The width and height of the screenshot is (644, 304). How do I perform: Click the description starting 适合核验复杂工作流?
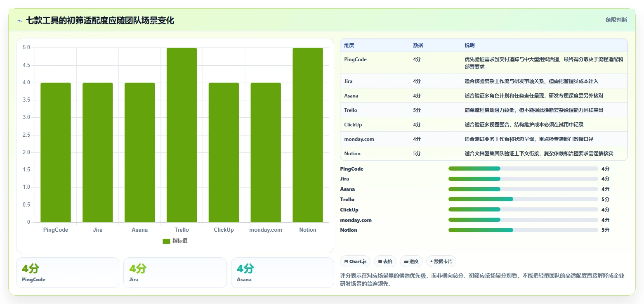[531, 81]
